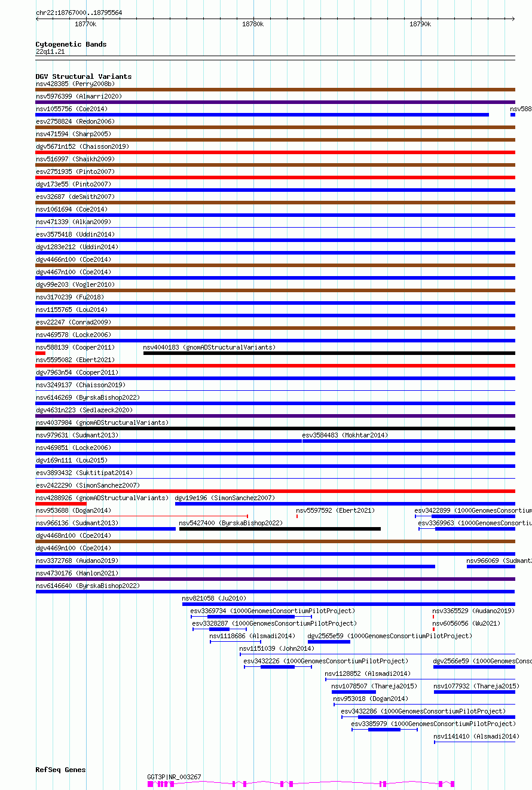The image size is (532, 790).
Task: Click nsv3170239 (Fu2018) label
Action: 69,297
